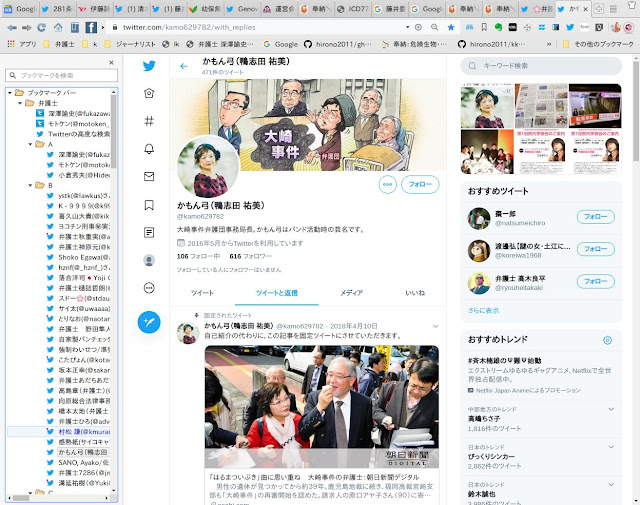The image size is (640, 505).
Task: Open the Lists icon in Twitter nav
Action: (x=149, y=232)
